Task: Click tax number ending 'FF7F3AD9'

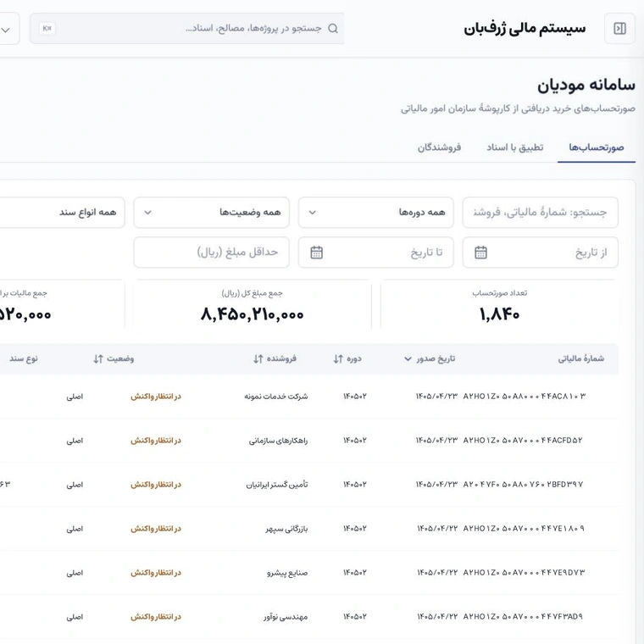Action: [523, 616]
